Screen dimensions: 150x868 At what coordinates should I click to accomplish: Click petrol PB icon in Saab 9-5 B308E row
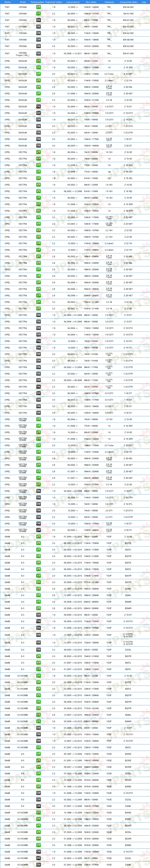click(x=38, y=787)
